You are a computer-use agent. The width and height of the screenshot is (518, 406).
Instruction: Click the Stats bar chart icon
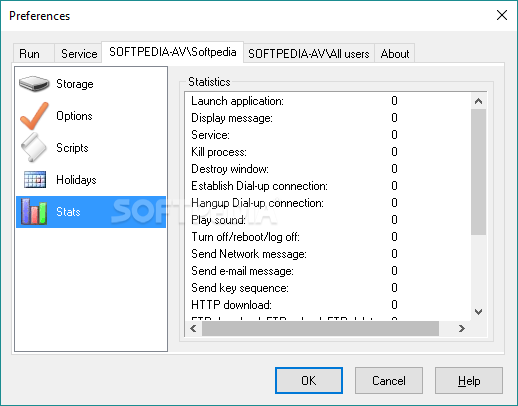(34, 211)
